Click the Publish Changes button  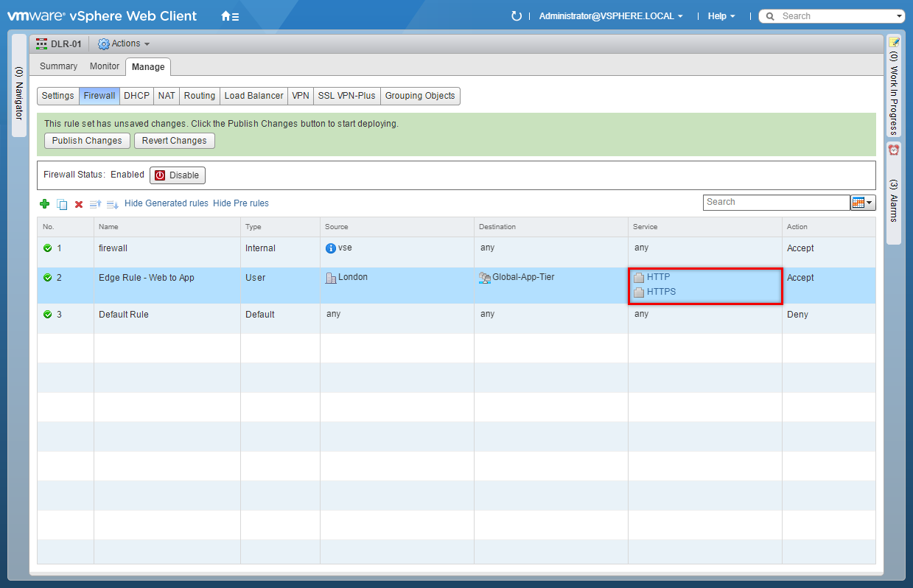tap(87, 141)
